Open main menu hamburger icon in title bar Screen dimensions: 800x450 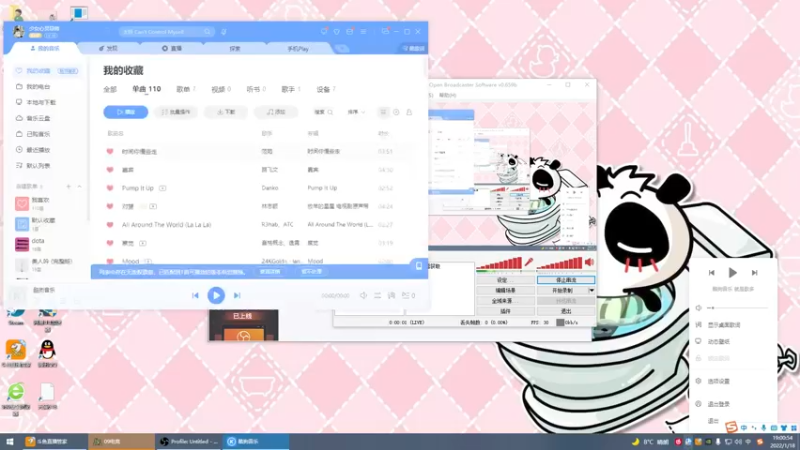[x=363, y=32]
